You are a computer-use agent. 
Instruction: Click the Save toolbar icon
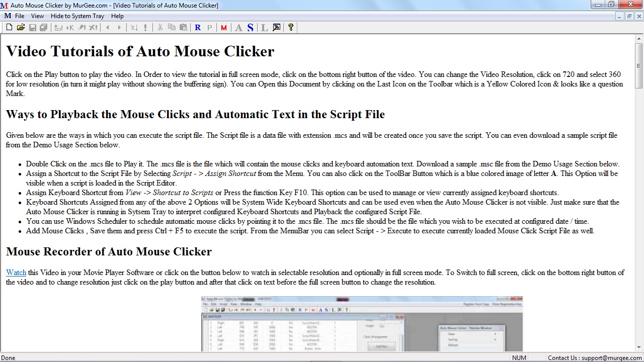point(32,28)
